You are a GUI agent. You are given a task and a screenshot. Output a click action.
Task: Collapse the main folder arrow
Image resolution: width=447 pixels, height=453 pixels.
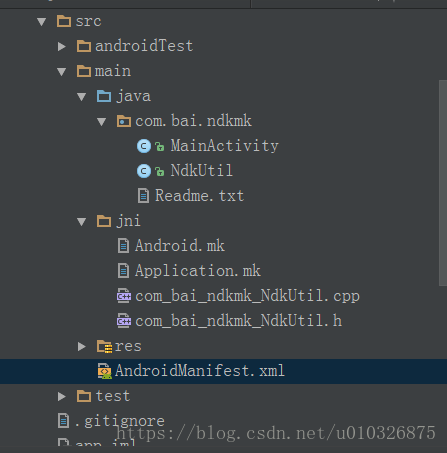[x=62, y=72]
